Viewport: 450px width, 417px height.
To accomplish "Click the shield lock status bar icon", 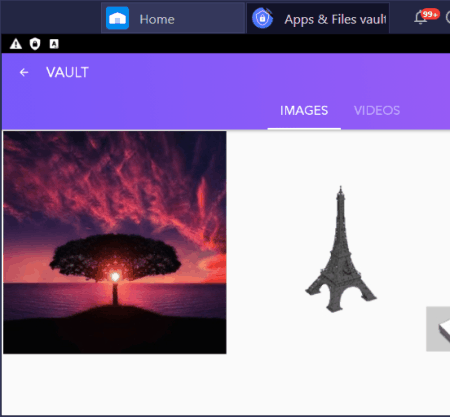I will click(x=35, y=44).
